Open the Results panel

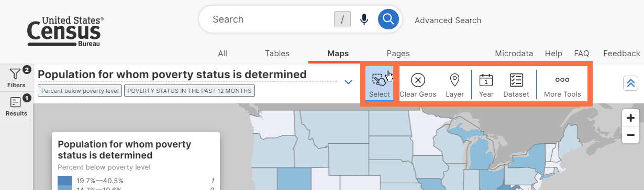point(16,106)
